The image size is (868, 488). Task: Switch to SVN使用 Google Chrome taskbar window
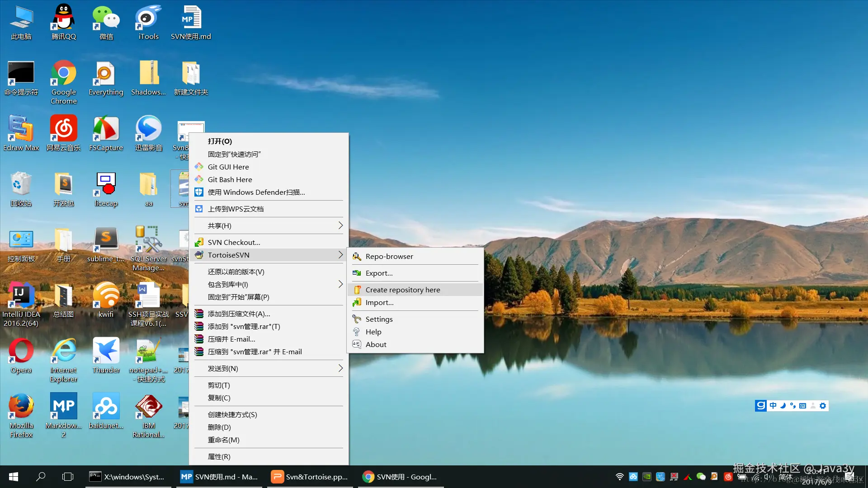[401, 477]
